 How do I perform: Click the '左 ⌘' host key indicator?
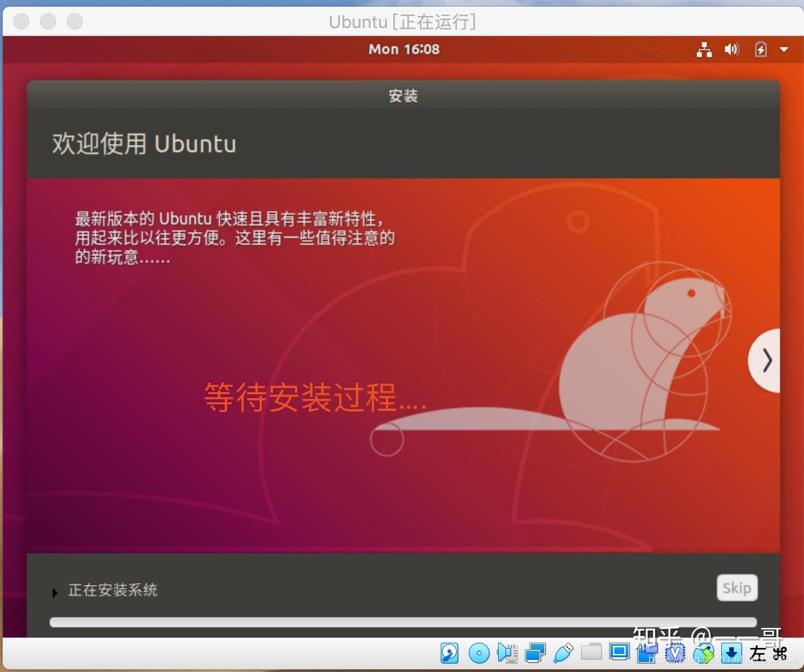(x=768, y=653)
